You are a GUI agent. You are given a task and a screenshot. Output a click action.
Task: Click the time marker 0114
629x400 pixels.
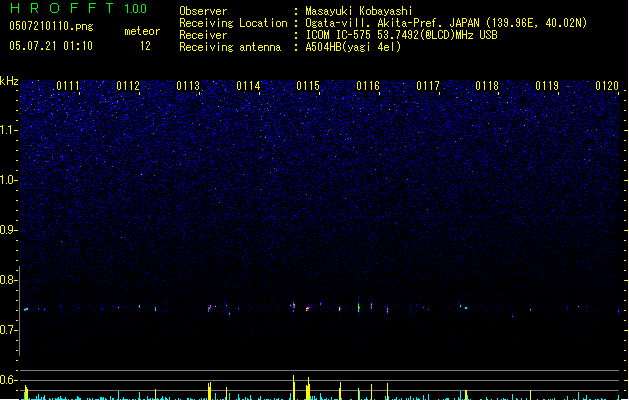coord(248,86)
